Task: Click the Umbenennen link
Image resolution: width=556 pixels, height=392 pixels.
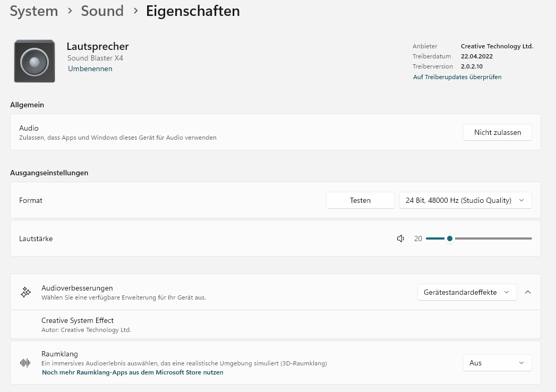Action: coord(90,69)
